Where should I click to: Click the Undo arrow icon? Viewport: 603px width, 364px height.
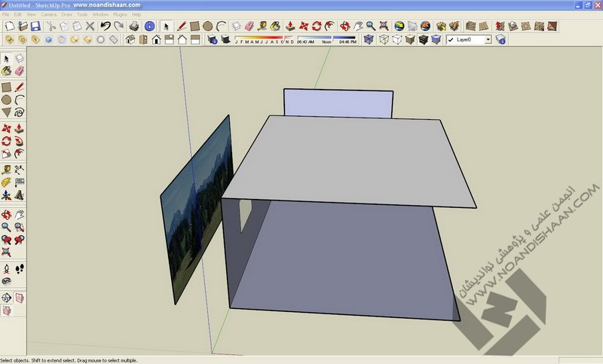point(106,26)
